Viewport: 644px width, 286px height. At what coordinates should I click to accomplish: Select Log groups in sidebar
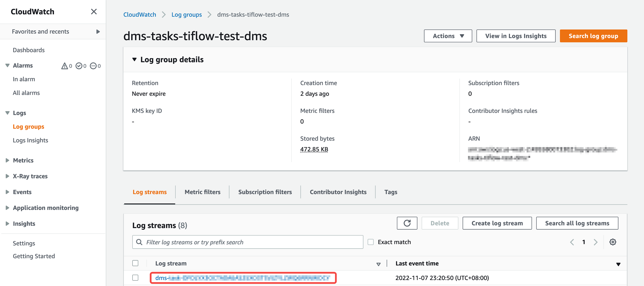click(x=28, y=127)
